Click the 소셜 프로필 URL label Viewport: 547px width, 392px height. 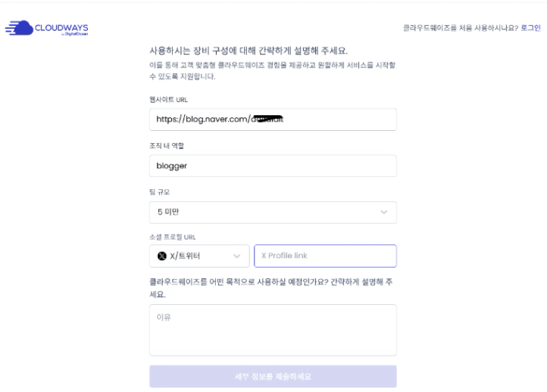coord(173,238)
